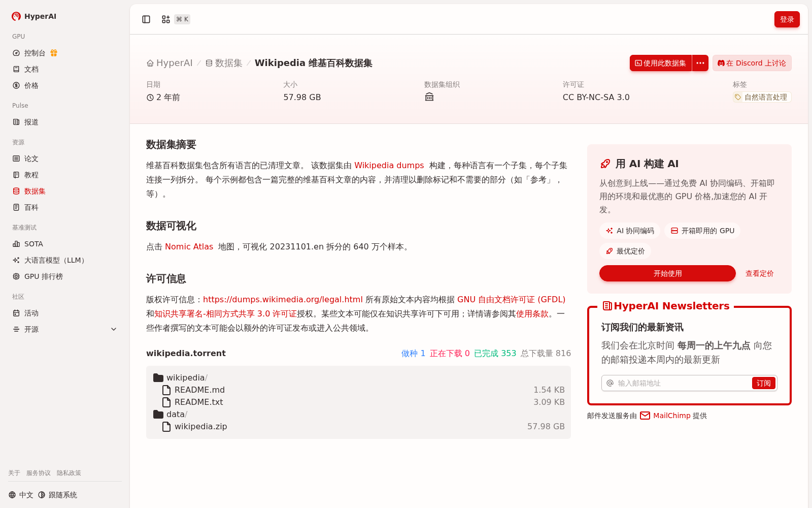Viewport: 812px width, 508px height.
Task: Go to the 数据集 breadcrumb
Action: click(224, 63)
